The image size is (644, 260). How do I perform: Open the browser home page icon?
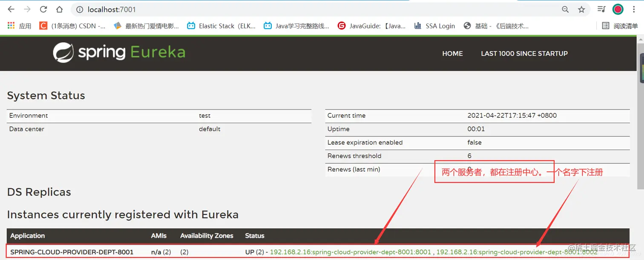pyautogui.click(x=60, y=9)
